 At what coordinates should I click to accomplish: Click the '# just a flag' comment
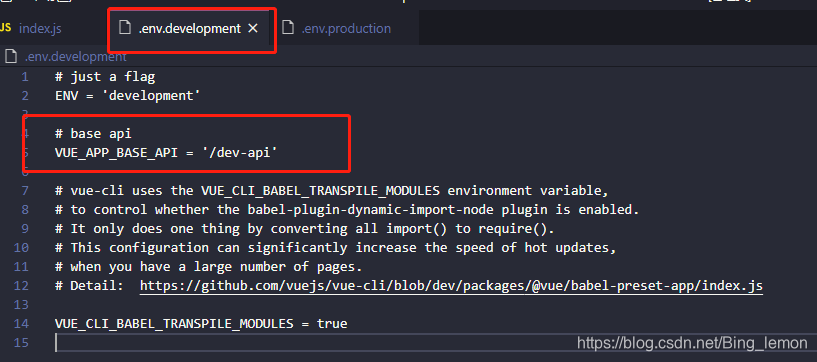click(x=105, y=77)
